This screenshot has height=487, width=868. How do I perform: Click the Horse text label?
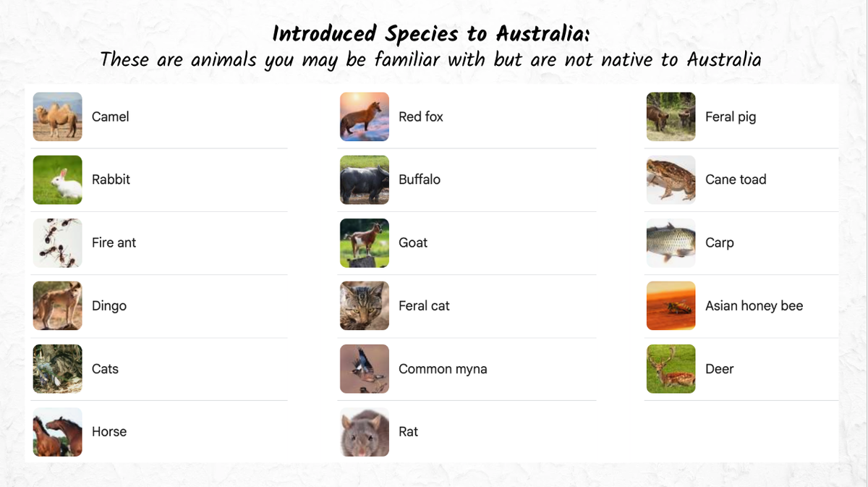click(x=109, y=432)
